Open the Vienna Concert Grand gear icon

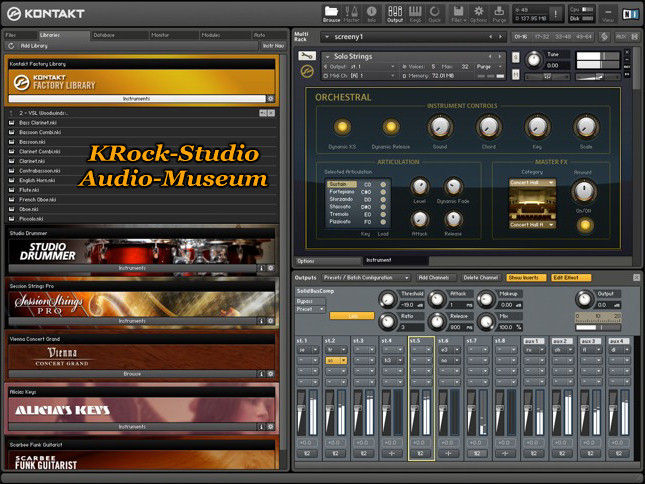271,374
